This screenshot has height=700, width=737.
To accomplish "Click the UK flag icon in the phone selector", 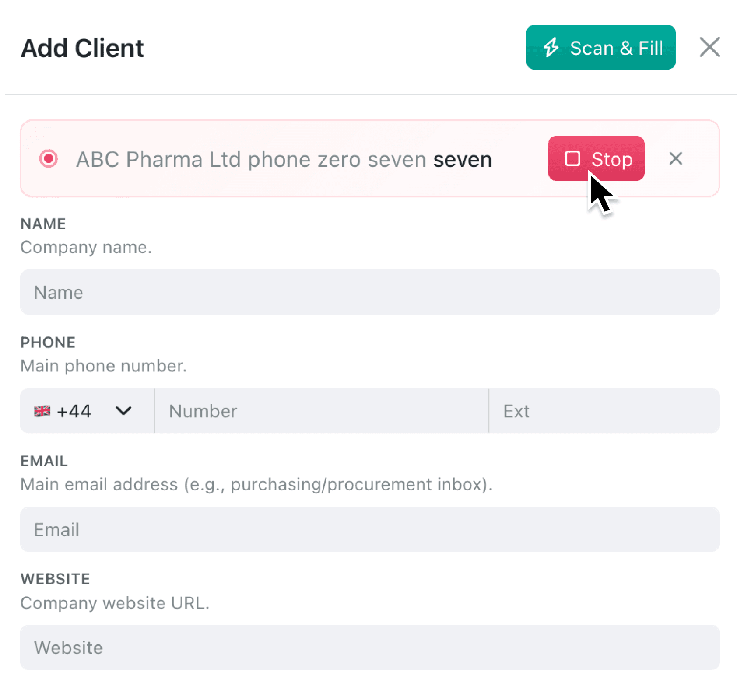I will (42, 410).
